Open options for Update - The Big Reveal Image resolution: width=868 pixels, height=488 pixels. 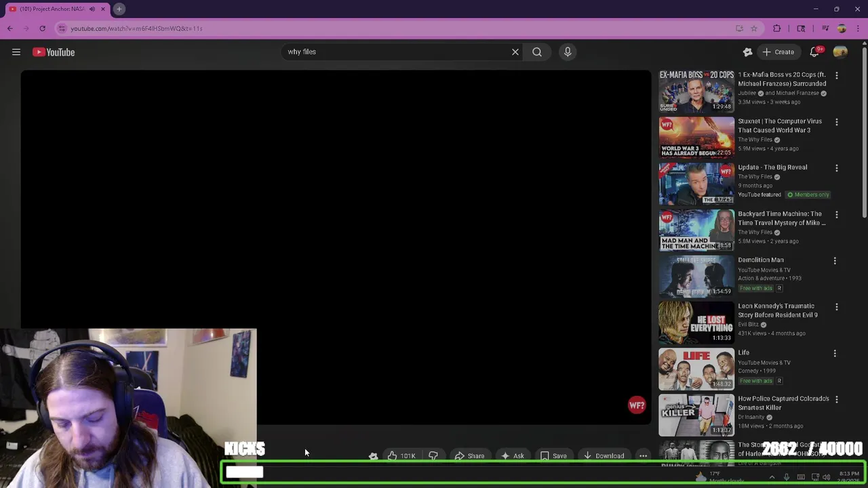[836, 168]
